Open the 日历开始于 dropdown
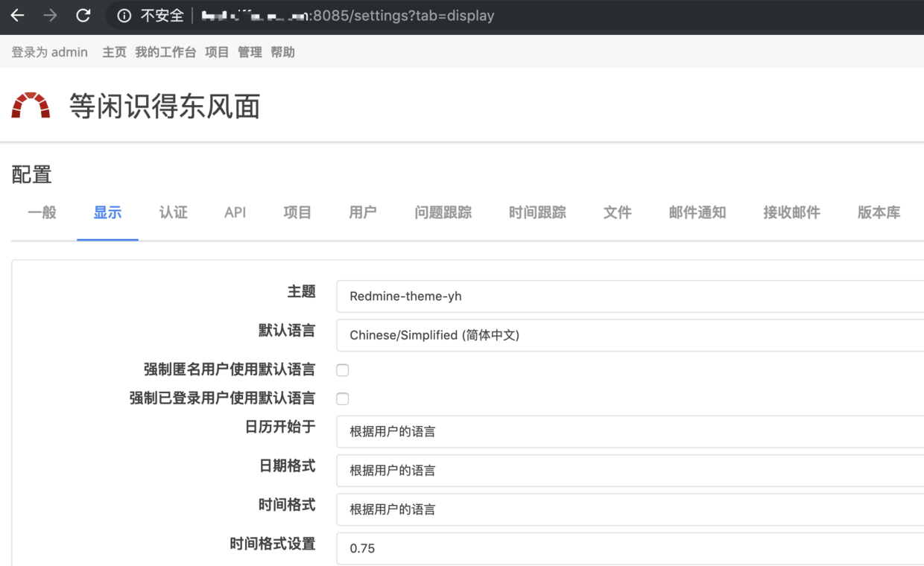Screen dimensions: 924x566 click(x=630, y=431)
